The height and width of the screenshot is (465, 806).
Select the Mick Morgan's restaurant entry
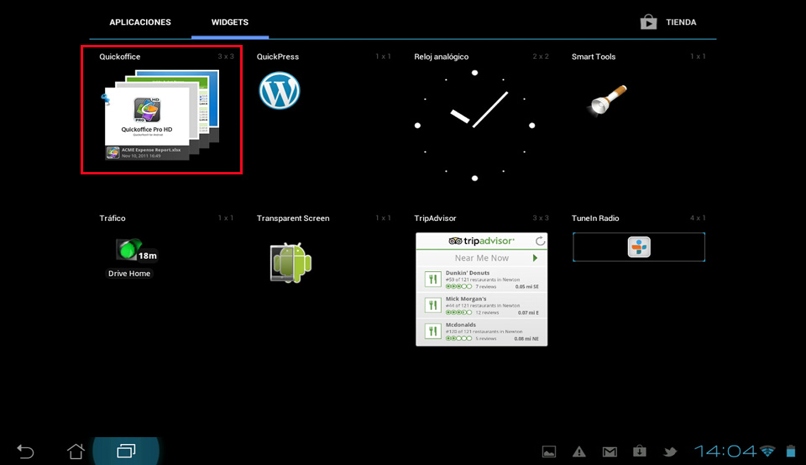[x=482, y=305]
